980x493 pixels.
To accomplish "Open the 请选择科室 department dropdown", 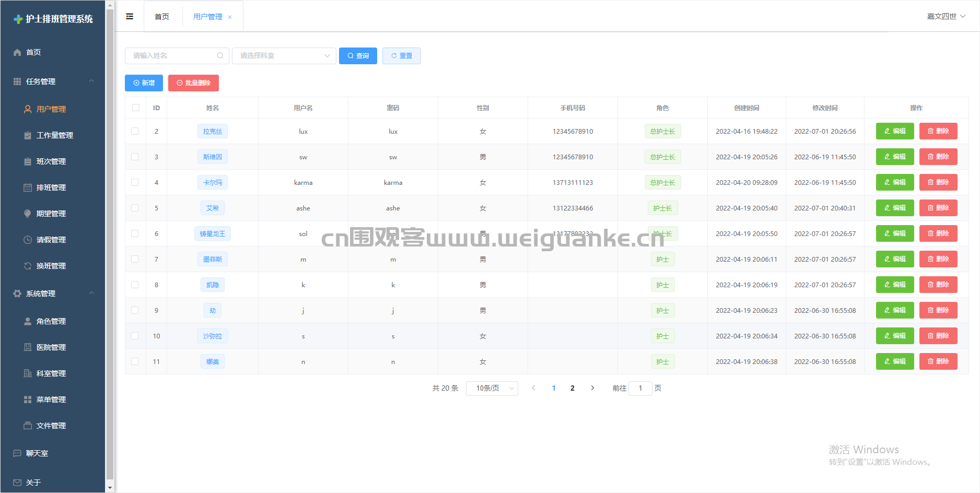I will tap(284, 55).
